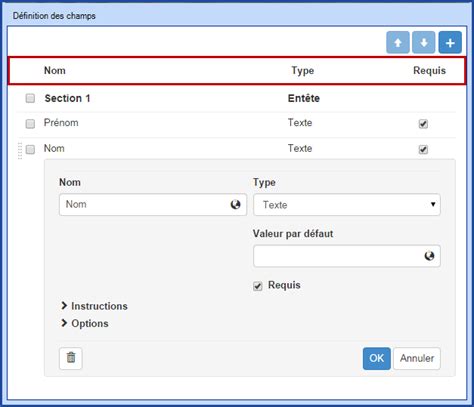Screen dimensions: 474x407
Task: Click into the Valeur par défaut input
Action: [347, 256]
